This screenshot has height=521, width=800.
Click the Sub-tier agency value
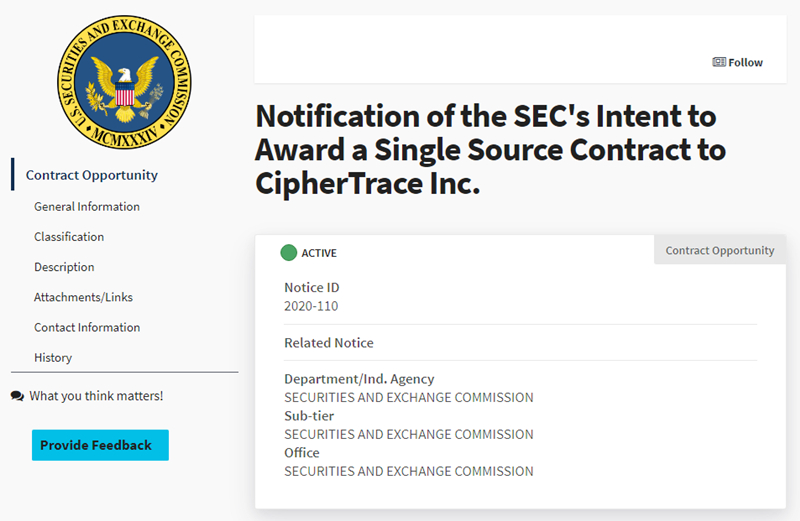(408, 434)
